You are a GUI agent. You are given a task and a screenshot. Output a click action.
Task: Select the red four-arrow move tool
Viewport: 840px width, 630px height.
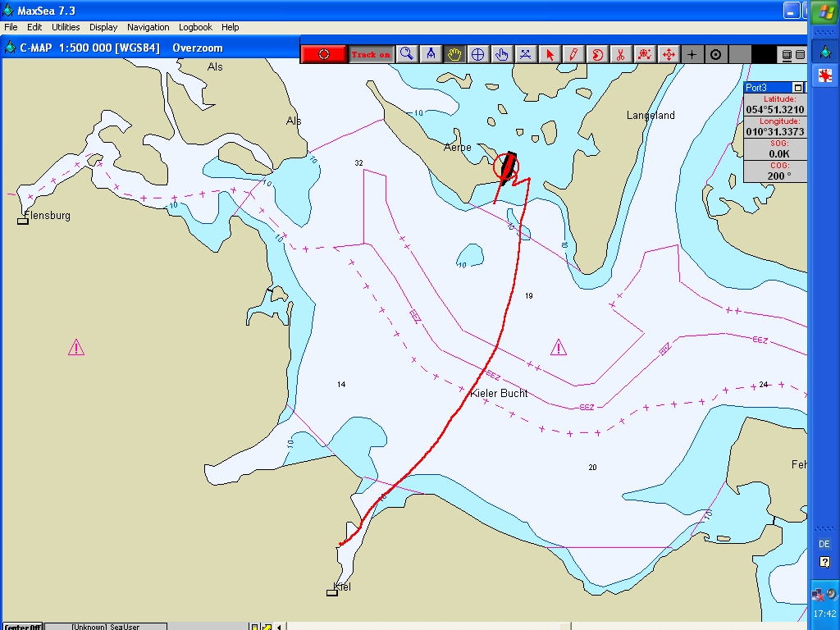pyautogui.click(x=668, y=54)
